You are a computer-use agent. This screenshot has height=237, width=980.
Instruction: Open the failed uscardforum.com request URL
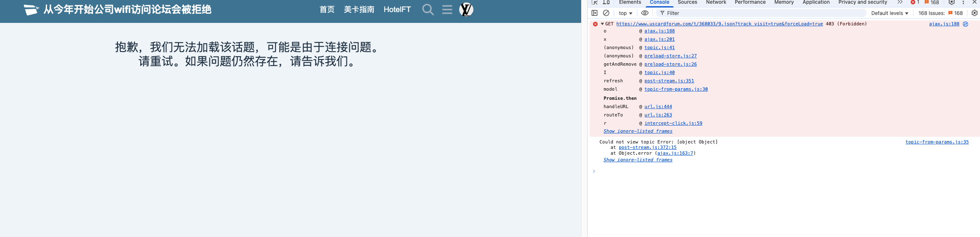719,24
